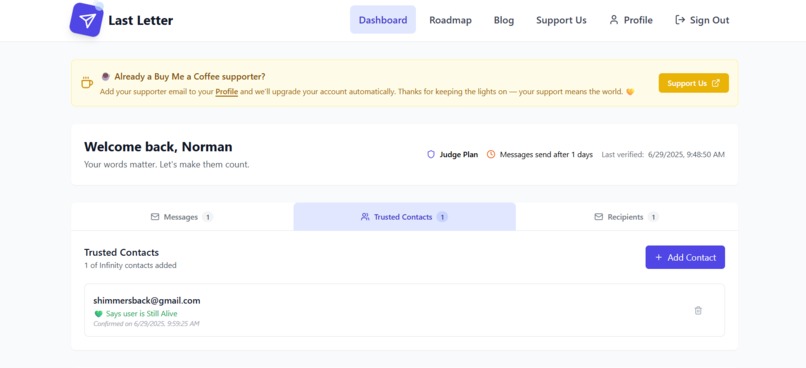Switch to the Recipients tab

click(627, 217)
